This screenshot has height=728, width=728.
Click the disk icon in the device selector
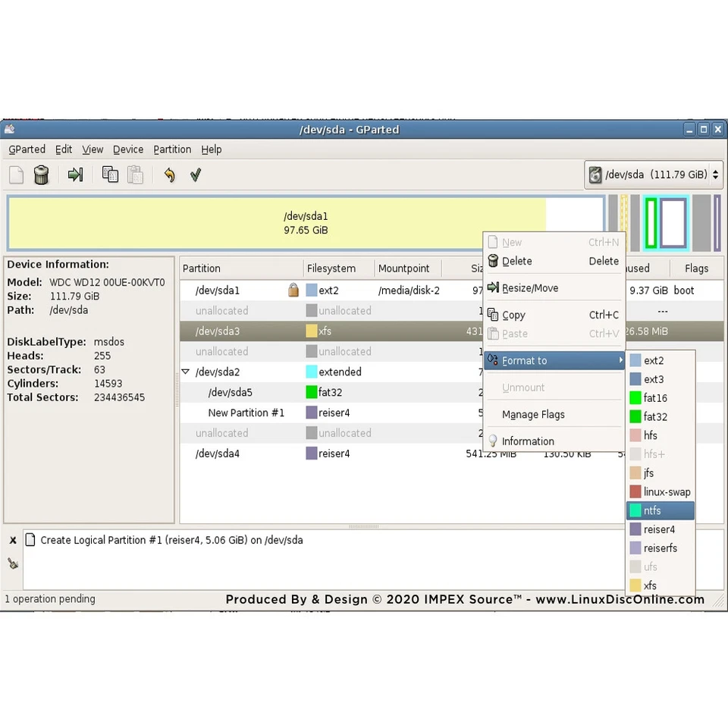point(595,174)
